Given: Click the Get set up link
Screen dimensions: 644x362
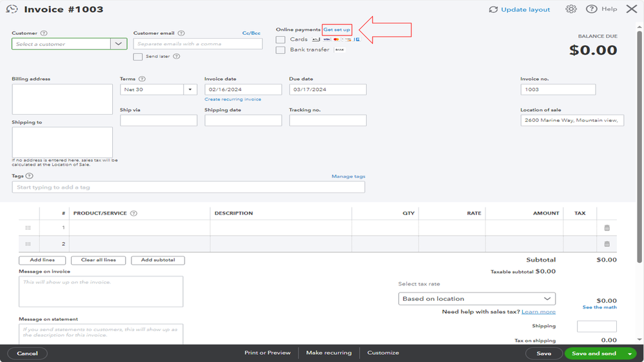Looking at the screenshot, I should pyautogui.click(x=337, y=30).
